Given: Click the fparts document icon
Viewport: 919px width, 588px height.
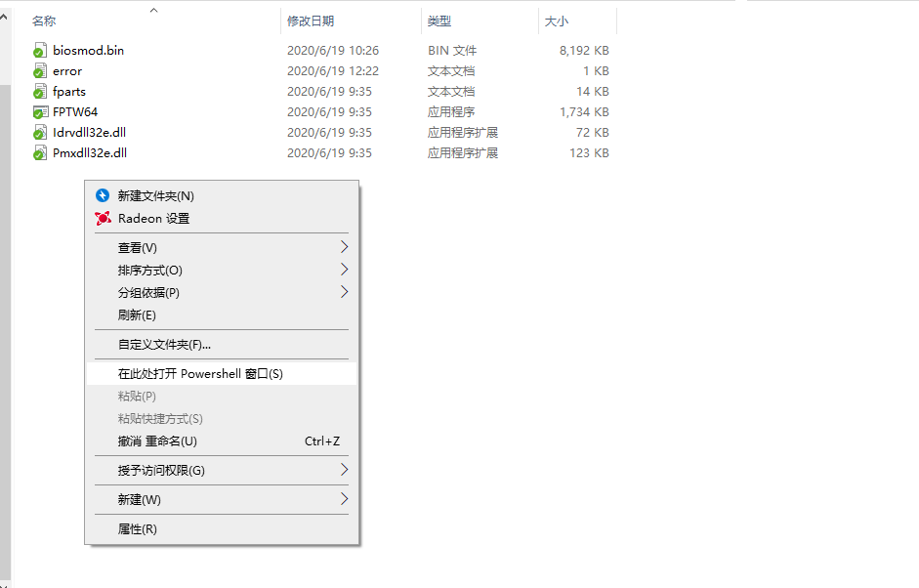Looking at the screenshot, I should tap(39, 92).
